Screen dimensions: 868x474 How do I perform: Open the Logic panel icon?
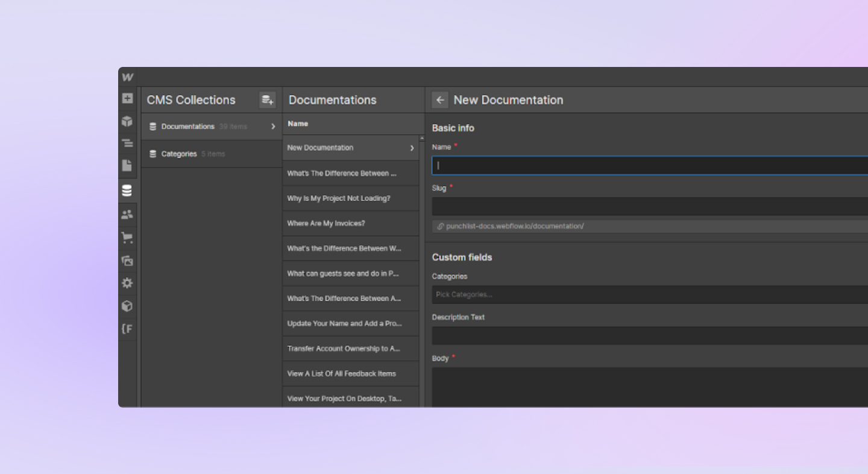(127, 329)
